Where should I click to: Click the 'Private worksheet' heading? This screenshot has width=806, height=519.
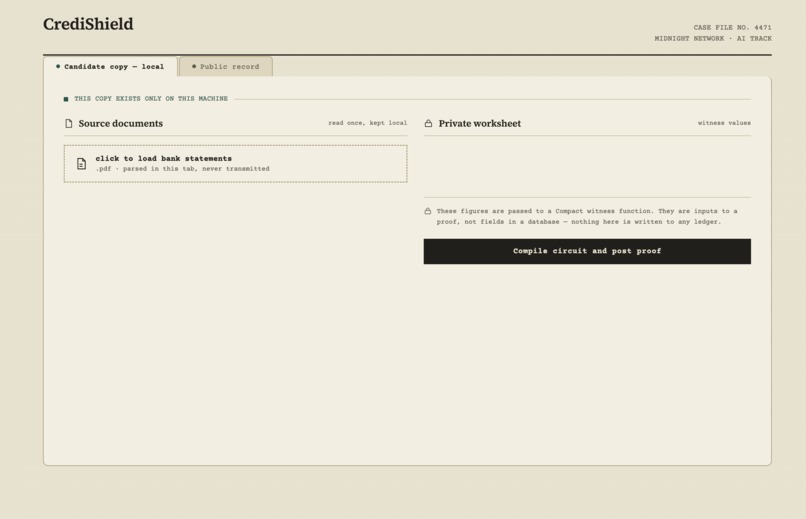[480, 123]
